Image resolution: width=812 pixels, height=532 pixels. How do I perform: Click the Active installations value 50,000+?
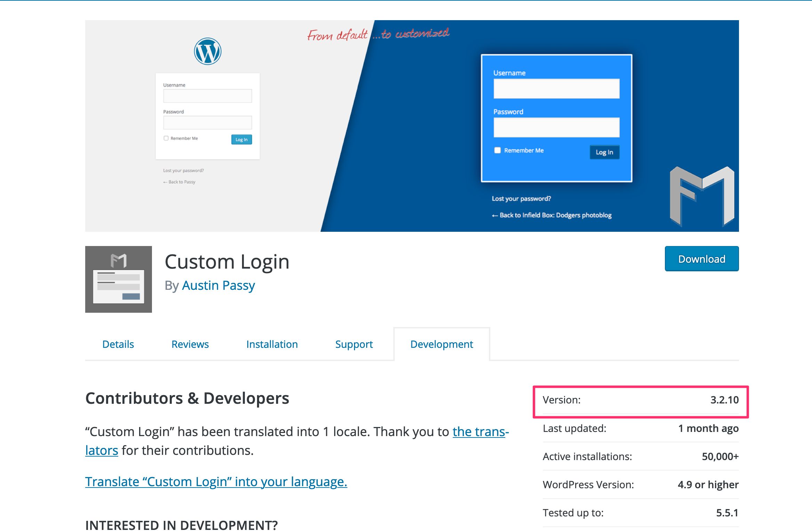[720, 456]
